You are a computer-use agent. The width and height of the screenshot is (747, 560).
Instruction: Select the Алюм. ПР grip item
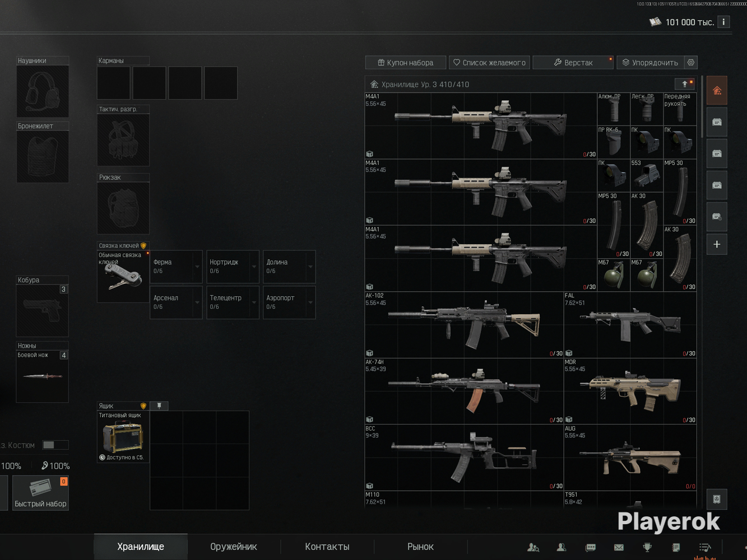(x=614, y=109)
